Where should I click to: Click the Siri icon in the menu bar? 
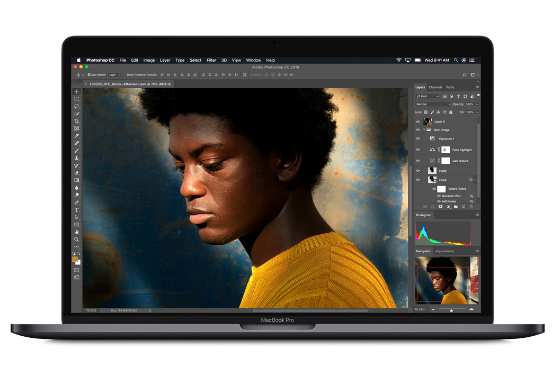coord(464,60)
